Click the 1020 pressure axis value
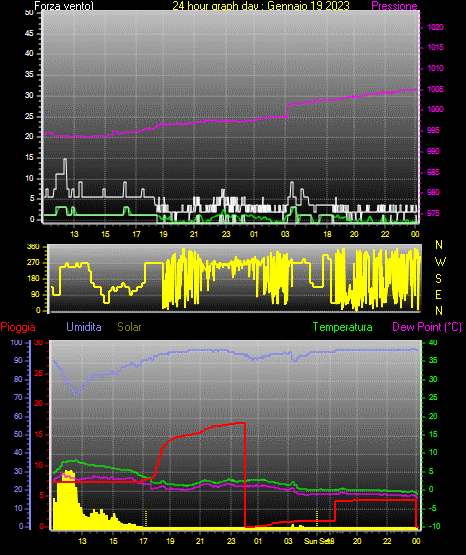466x555 pixels. pos(435,27)
